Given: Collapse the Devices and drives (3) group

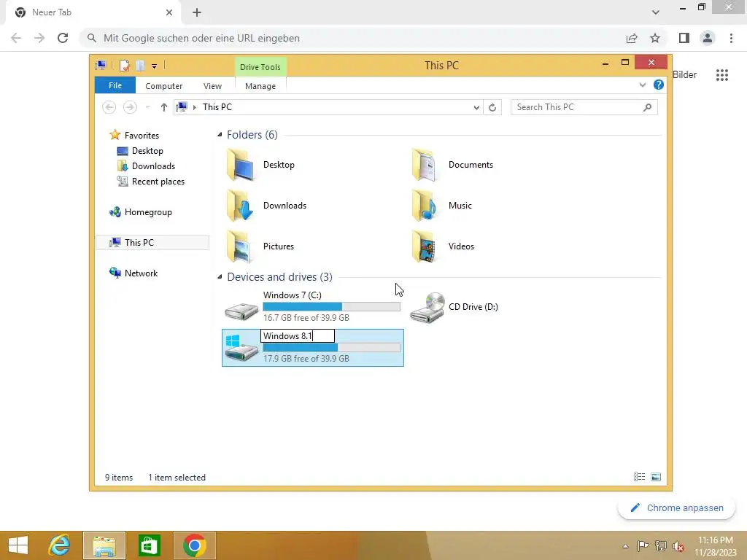Looking at the screenshot, I should (220, 276).
